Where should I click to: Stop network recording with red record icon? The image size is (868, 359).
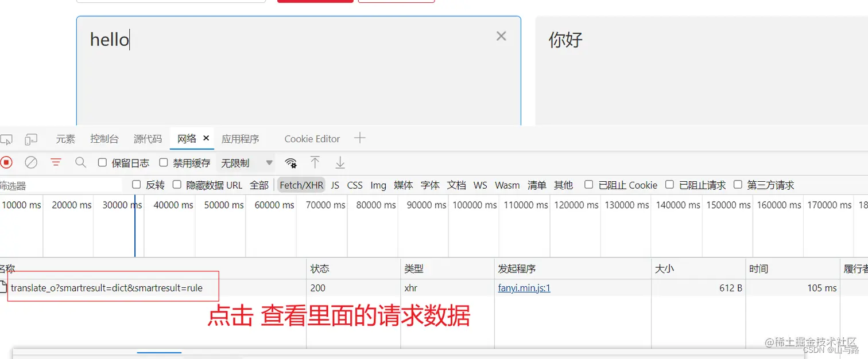(7, 162)
